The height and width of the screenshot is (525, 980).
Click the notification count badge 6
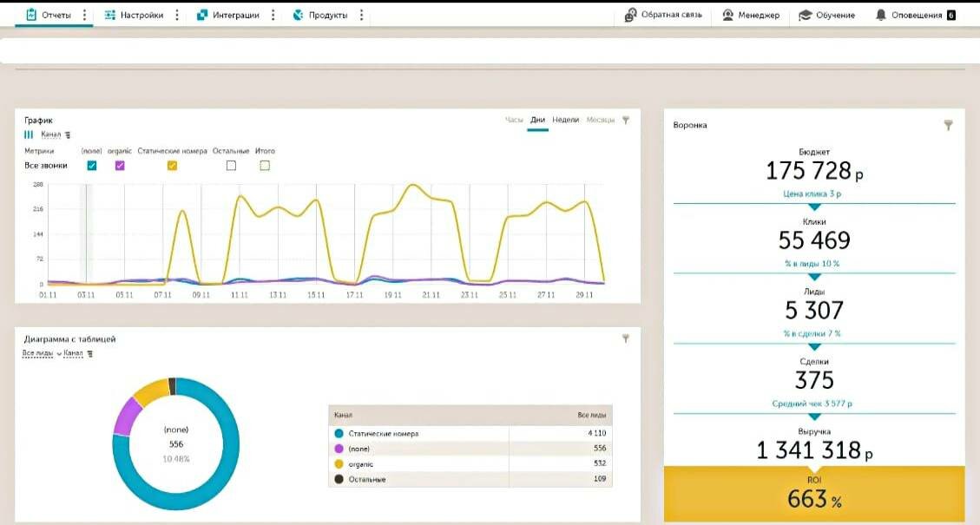pos(951,15)
